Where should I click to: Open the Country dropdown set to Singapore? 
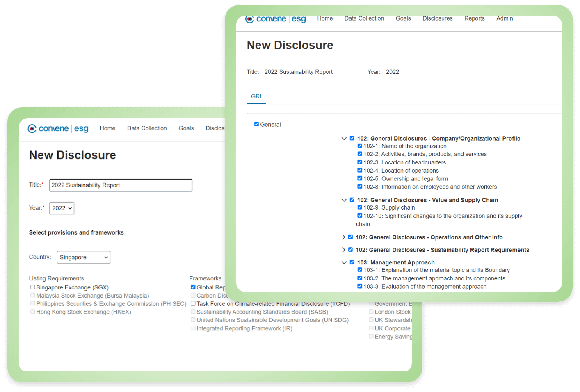(x=83, y=258)
